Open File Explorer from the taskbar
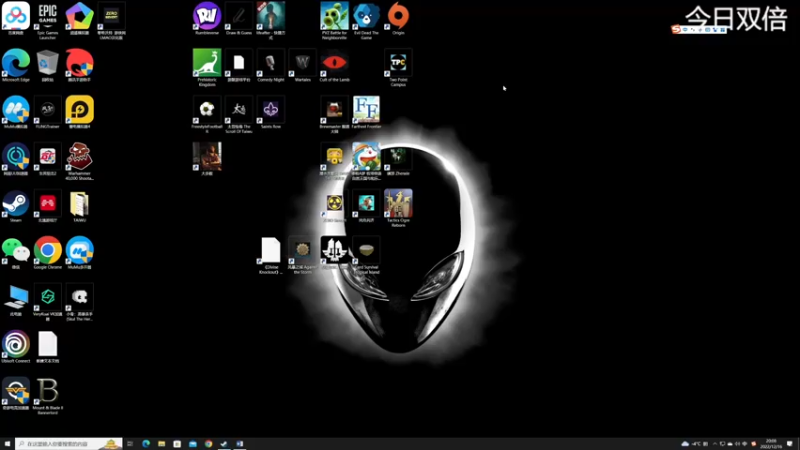800x450 pixels. coord(161,444)
